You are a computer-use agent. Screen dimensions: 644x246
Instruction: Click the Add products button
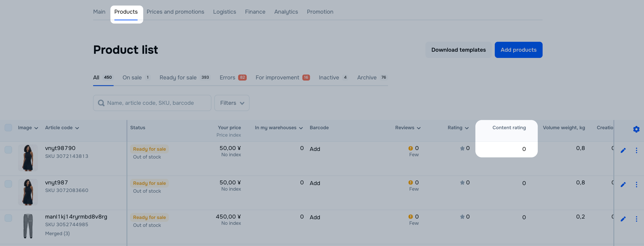(518, 50)
